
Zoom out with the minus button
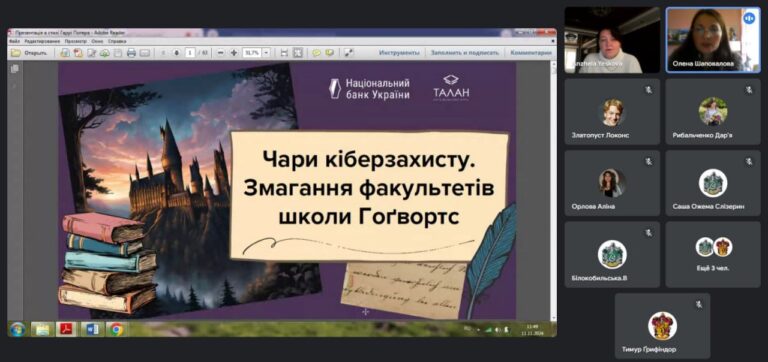pyautogui.click(x=220, y=53)
